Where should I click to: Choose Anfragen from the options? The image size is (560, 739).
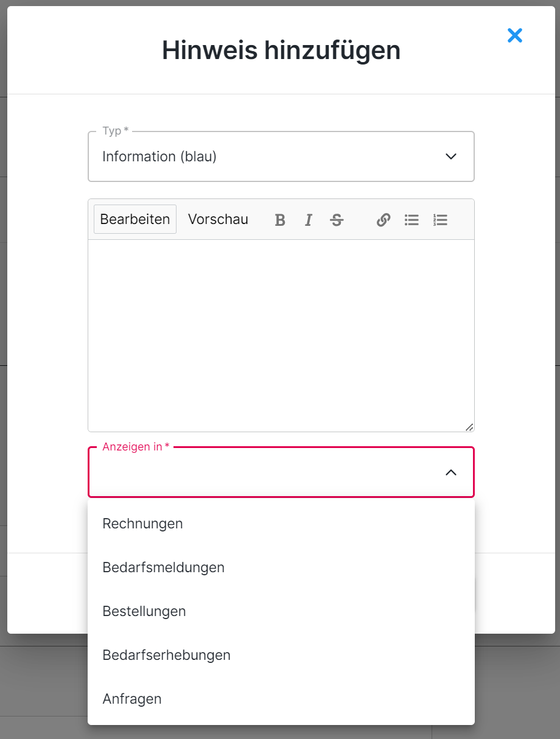[132, 699]
